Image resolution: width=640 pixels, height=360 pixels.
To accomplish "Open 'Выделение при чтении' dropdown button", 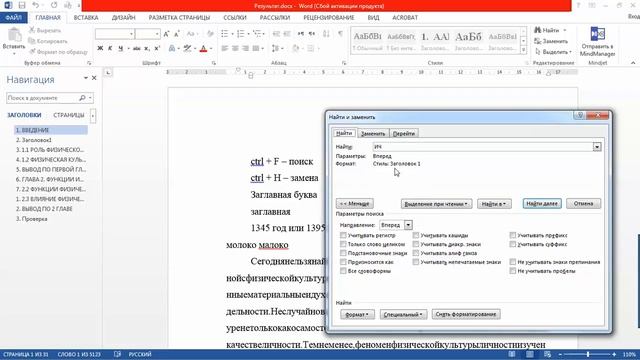I will (x=436, y=203).
